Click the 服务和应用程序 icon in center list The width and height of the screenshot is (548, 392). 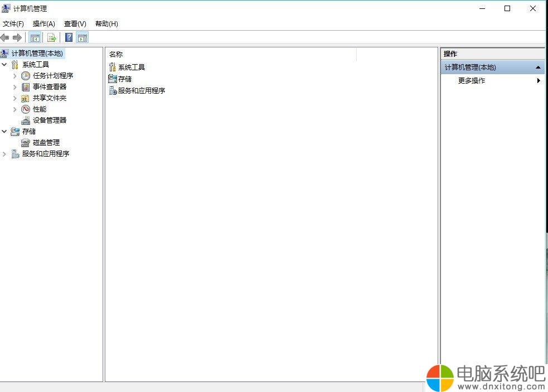[x=113, y=90]
